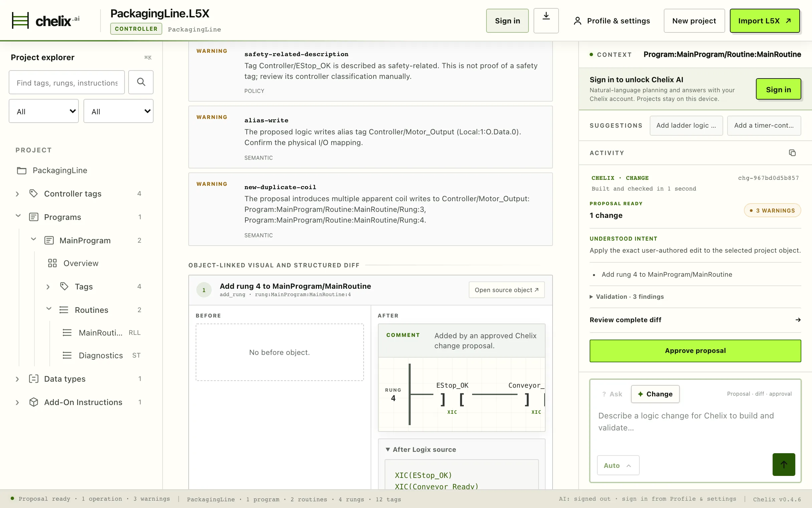Click alias-write warning title
The image size is (812, 508).
266,120
